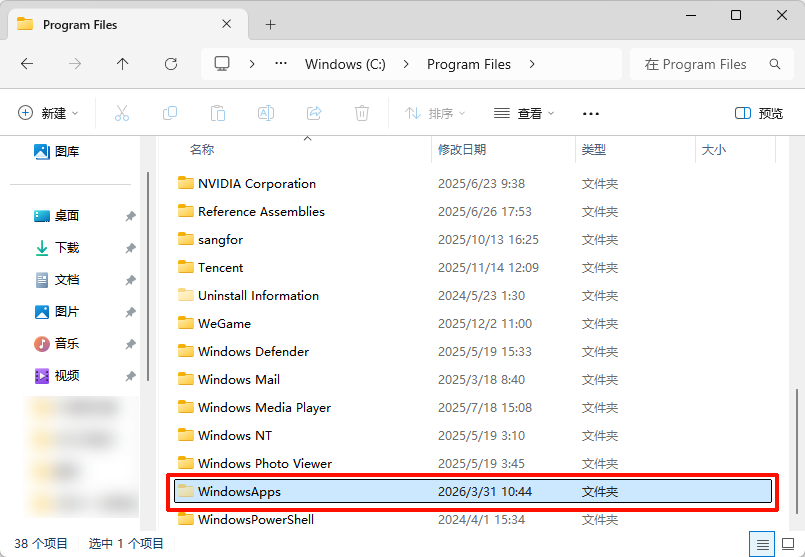Select the Windows NT folder
The width and height of the screenshot is (805, 557).
(x=472, y=435)
